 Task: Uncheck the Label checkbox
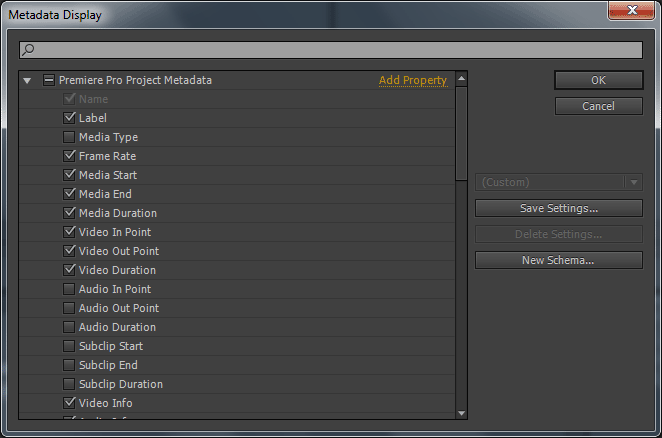69,118
